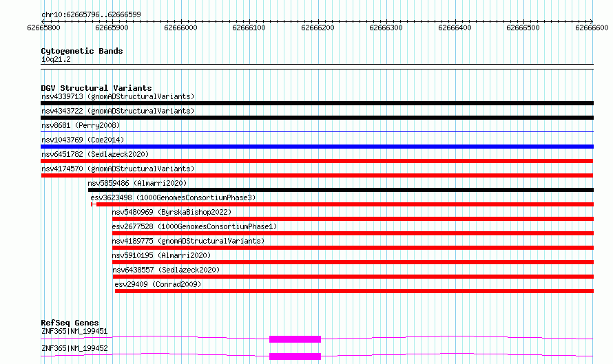Open the Cytogenetic Bands track title
The width and height of the screenshot is (613, 364).
click(82, 51)
